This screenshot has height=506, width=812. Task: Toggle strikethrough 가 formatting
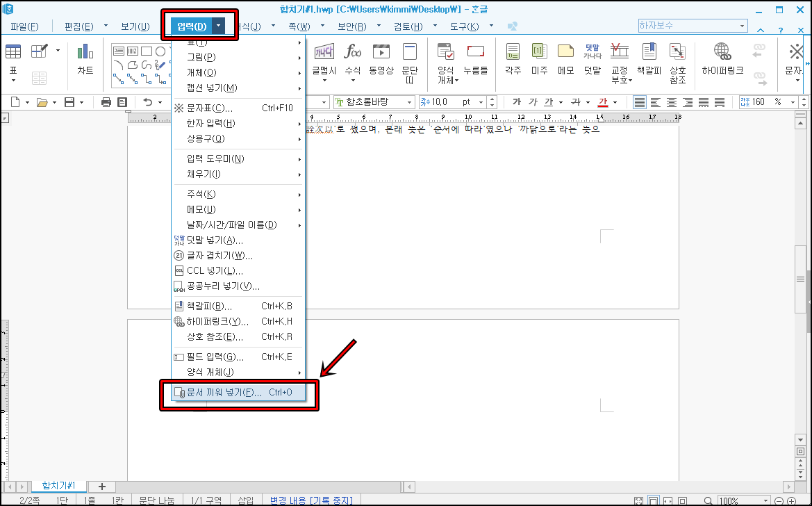click(x=575, y=102)
